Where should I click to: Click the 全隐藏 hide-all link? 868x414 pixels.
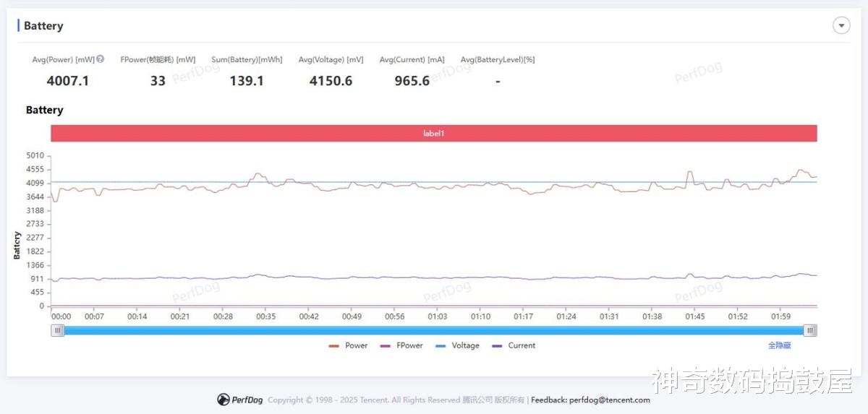click(x=779, y=345)
